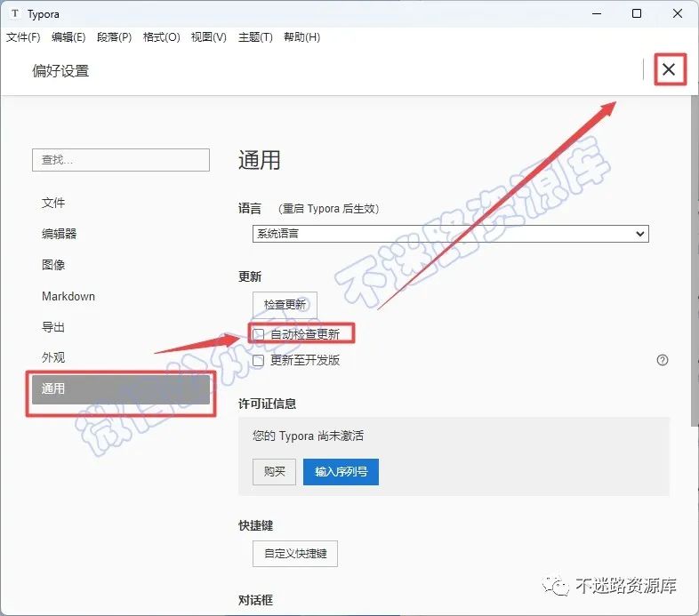Select 外观 in the settings sidebar
Viewport: 699px width, 616px height.
click(121, 357)
